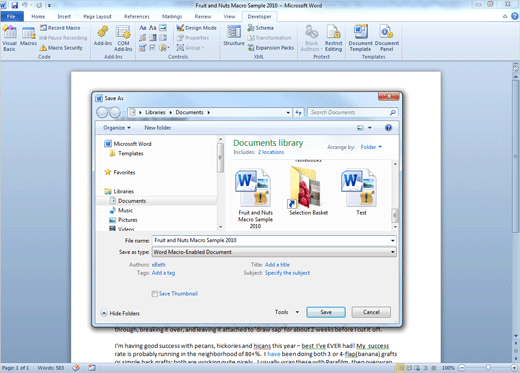Open the XML Structure pane
520x373 pixels.
[x=234, y=35]
